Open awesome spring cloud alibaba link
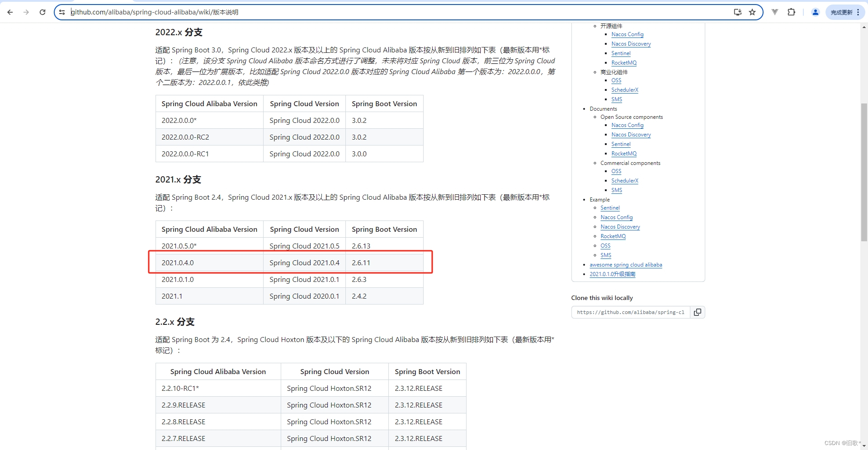The height and width of the screenshot is (450, 868). coord(626,265)
